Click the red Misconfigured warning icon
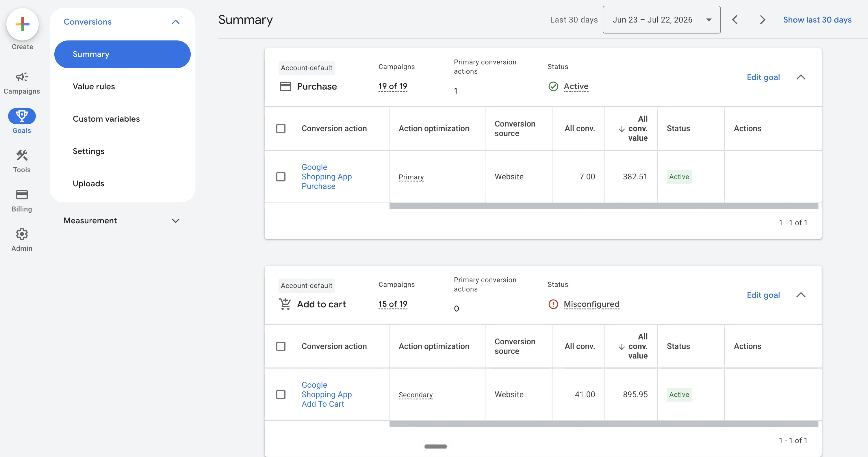The image size is (868, 457). [553, 304]
